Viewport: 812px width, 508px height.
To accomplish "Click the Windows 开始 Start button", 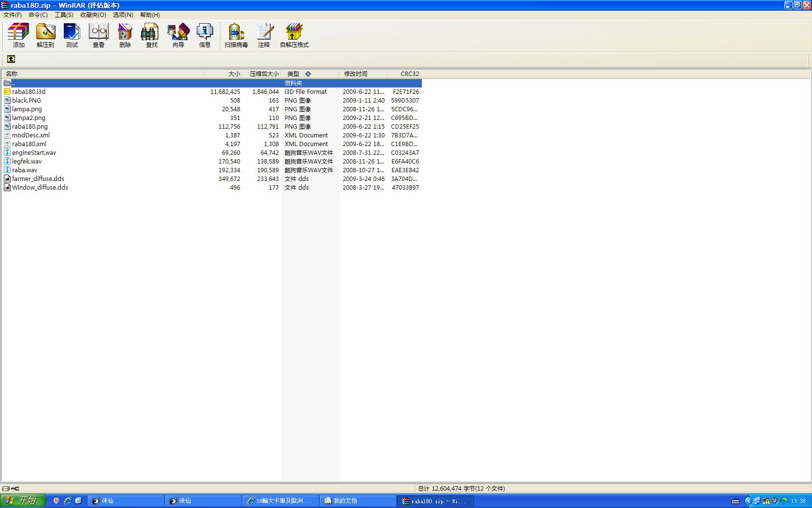I will point(23,501).
